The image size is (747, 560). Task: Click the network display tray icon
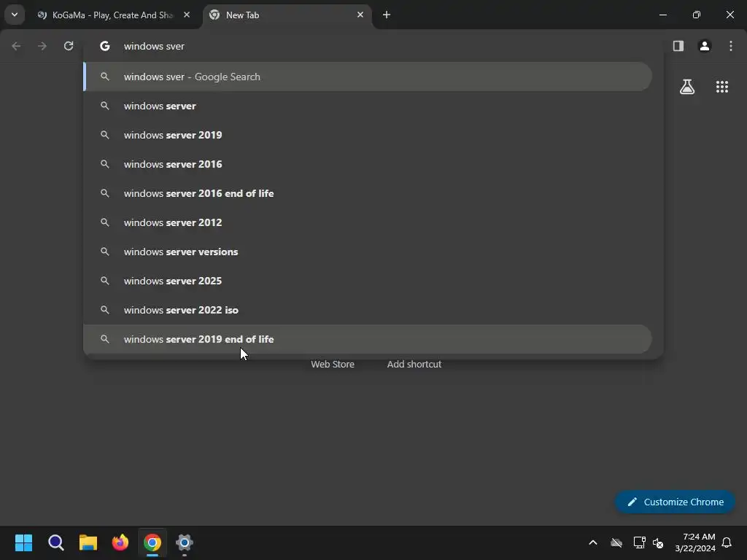tap(639, 542)
